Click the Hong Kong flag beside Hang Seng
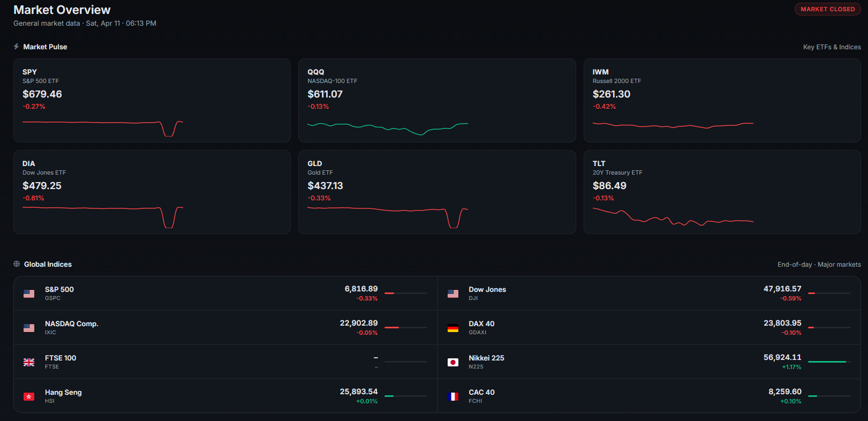This screenshot has height=421, width=868. [29, 396]
